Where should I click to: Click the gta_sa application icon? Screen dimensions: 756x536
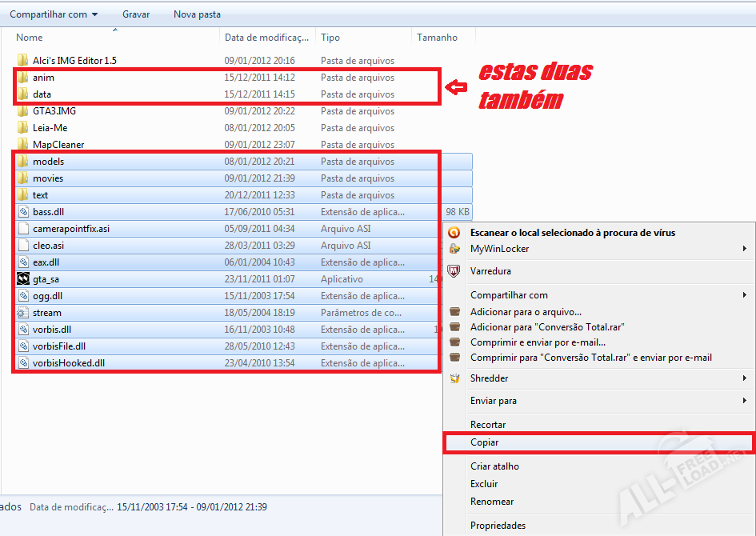click(x=23, y=279)
